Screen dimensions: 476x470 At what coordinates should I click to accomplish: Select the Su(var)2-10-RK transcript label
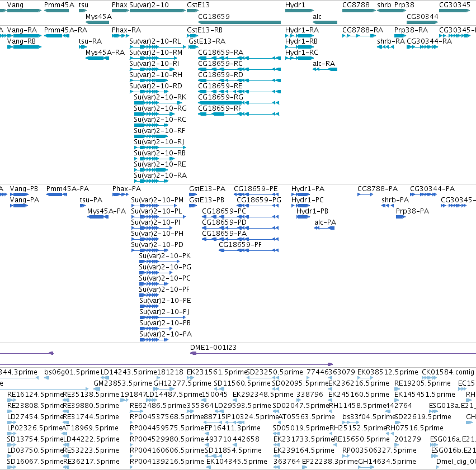161,97
